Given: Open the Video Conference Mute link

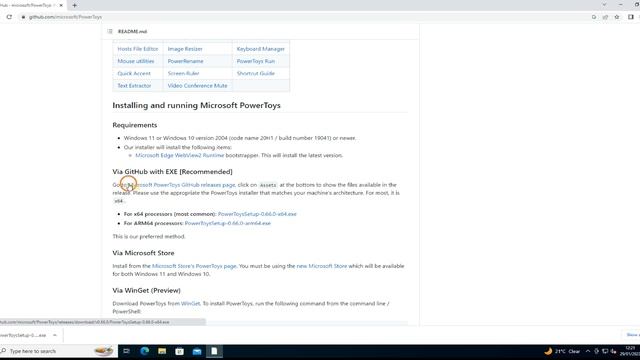Looking at the screenshot, I should [197, 85].
